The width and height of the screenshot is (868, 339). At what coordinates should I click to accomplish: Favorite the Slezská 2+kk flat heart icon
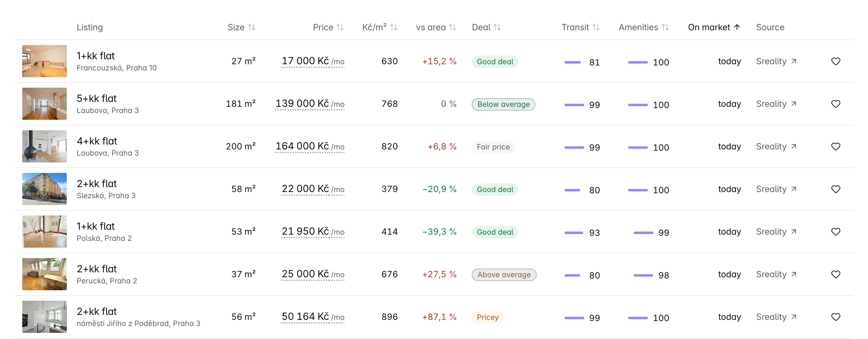[x=835, y=189]
